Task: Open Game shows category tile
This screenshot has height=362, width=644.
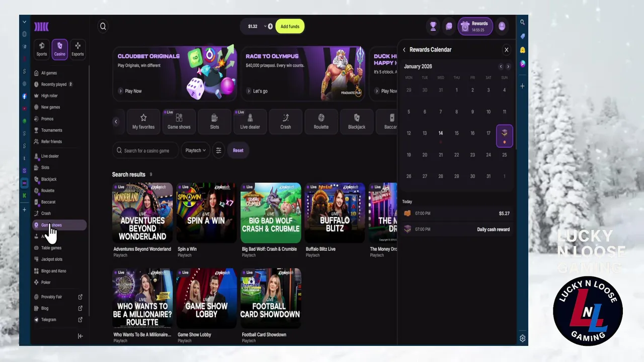Action: pyautogui.click(x=179, y=121)
